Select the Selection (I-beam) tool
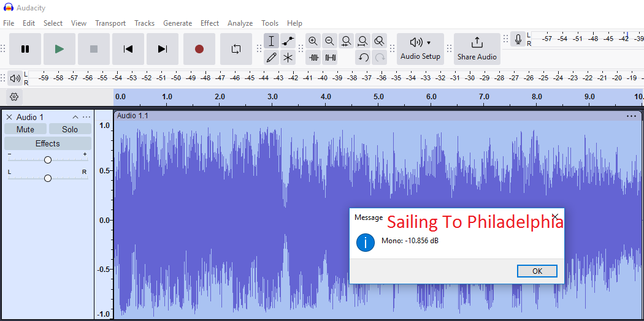 click(271, 41)
